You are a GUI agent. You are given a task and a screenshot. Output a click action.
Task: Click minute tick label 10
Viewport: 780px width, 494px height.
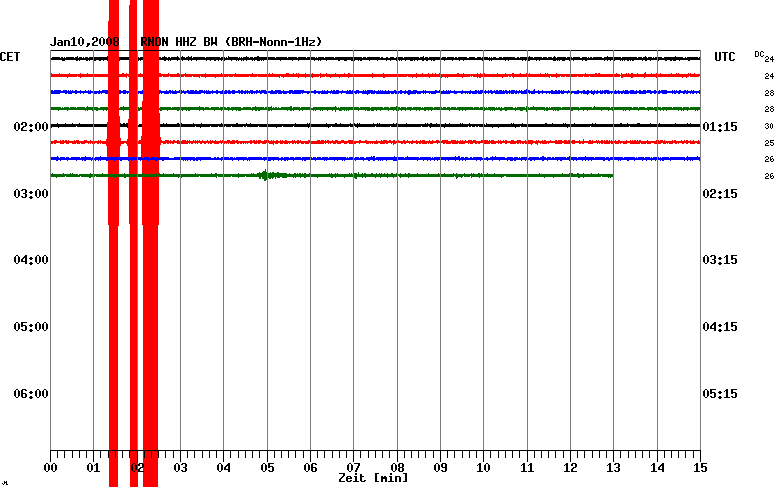click(x=484, y=468)
